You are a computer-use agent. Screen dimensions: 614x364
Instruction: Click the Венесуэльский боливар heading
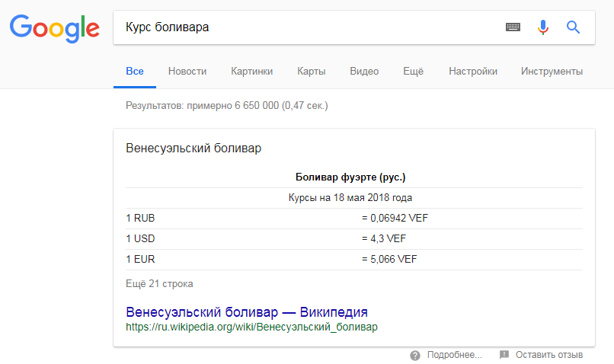[193, 148]
